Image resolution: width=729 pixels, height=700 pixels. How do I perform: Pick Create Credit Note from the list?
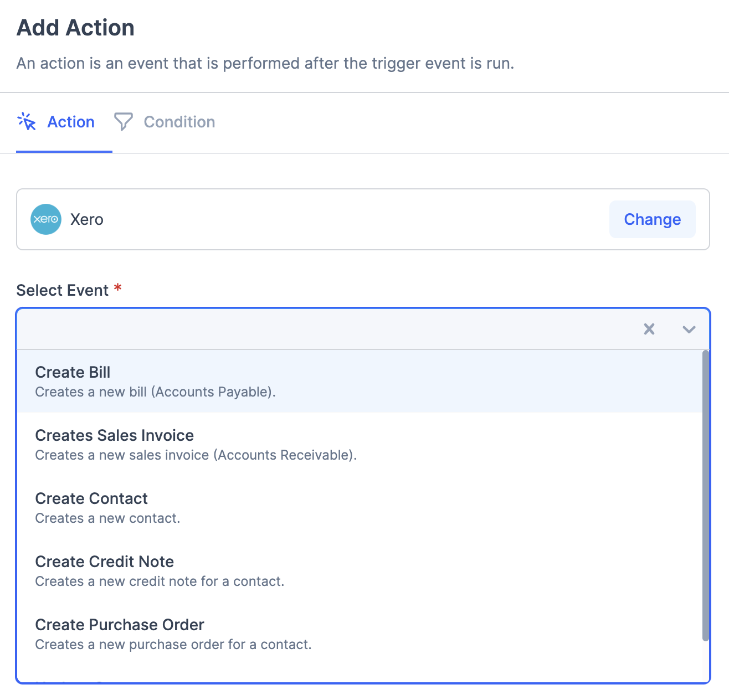click(x=104, y=562)
